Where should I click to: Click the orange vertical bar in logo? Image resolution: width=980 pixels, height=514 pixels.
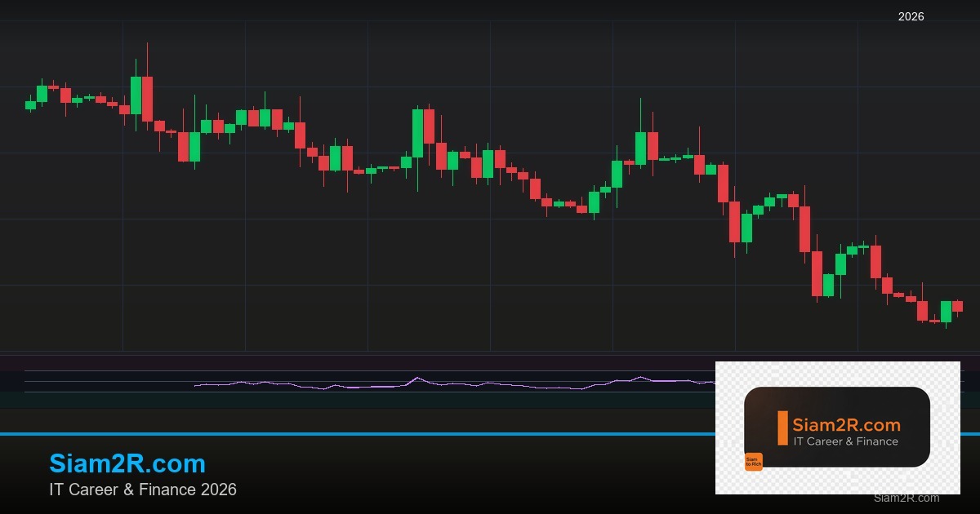782,428
